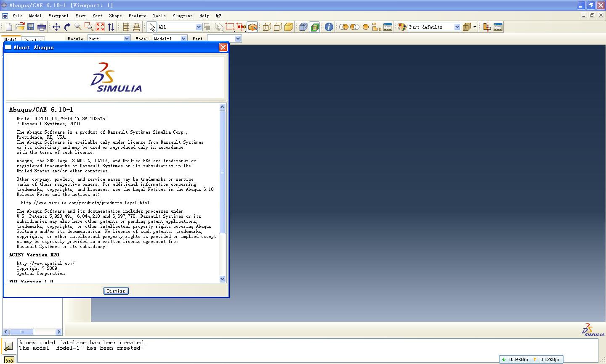
Task: Open the Tools menu
Action: tap(159, 16)
